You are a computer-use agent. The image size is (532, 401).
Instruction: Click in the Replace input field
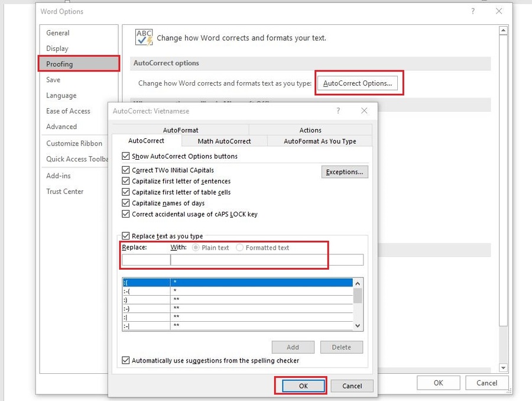click(x=146, y=260)
